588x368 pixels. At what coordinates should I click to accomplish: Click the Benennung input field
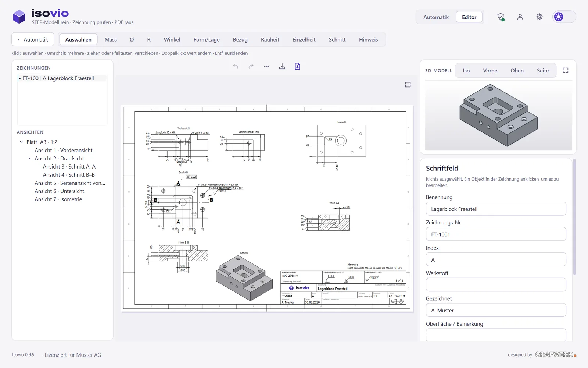496,209
